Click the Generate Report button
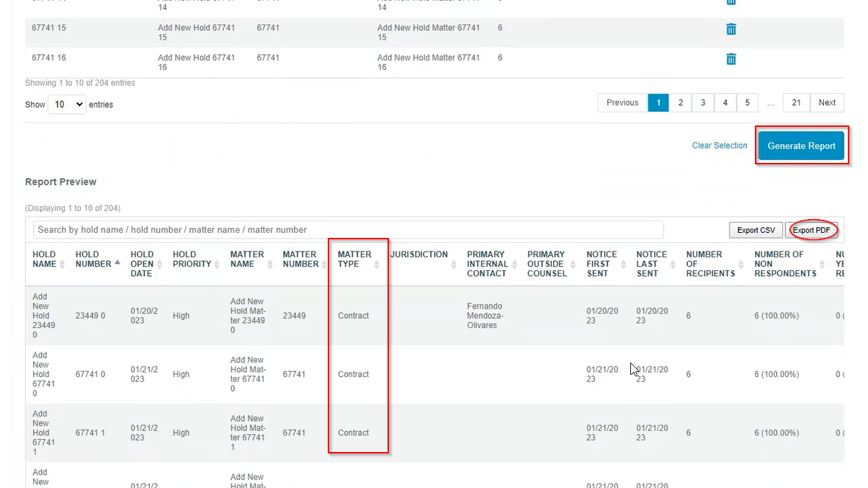The image size is (868, 488). point(801,146)
